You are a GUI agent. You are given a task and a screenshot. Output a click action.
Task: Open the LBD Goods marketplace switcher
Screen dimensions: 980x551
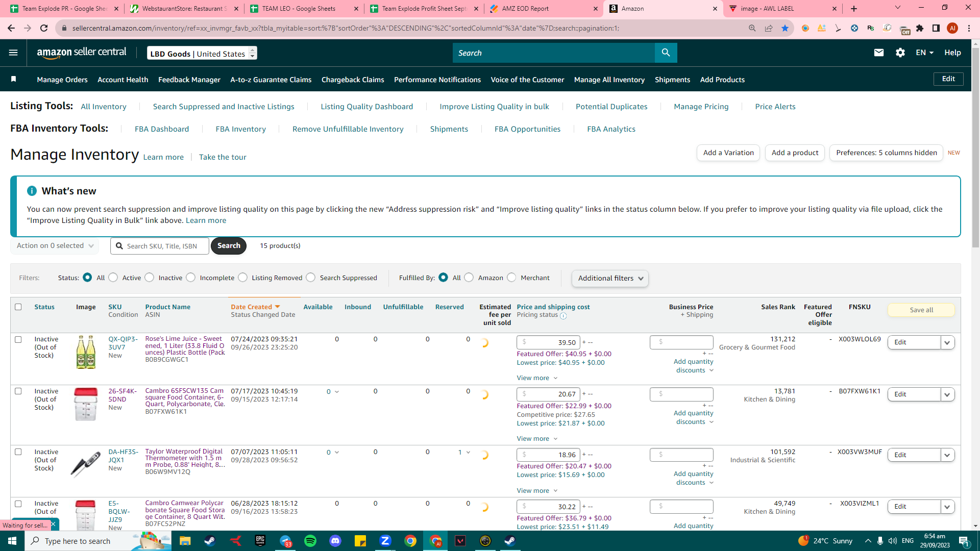202,53
